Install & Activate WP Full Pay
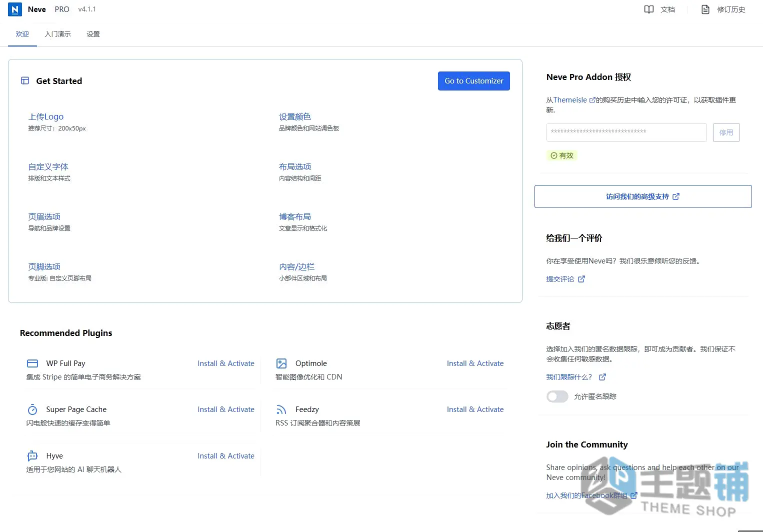The height and width of the screenshot is (532, 763). (226, 363)
